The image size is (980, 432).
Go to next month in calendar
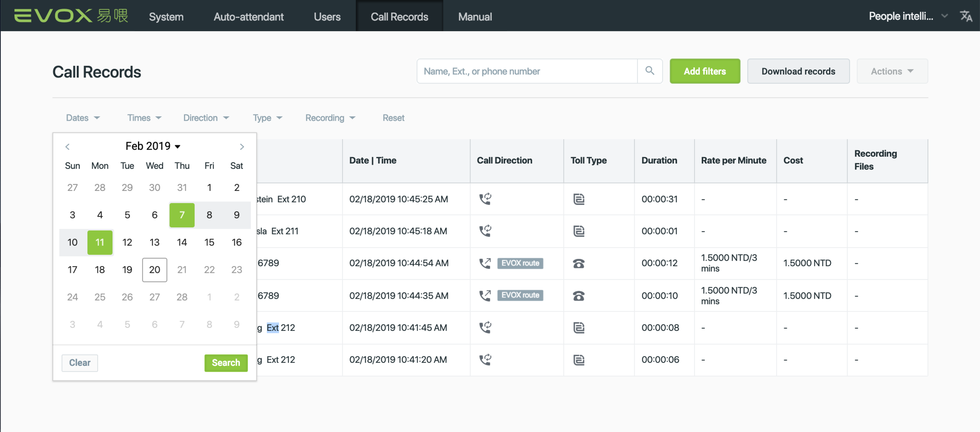point(242,147)
